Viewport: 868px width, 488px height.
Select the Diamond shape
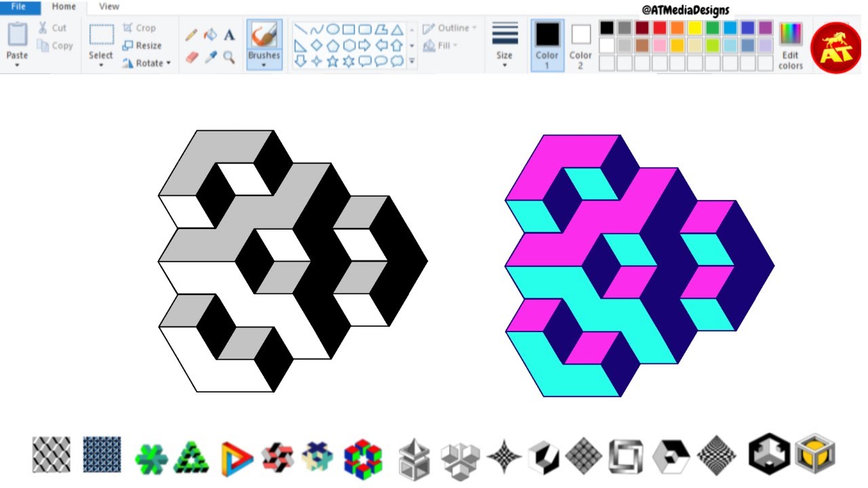point(317,45)
